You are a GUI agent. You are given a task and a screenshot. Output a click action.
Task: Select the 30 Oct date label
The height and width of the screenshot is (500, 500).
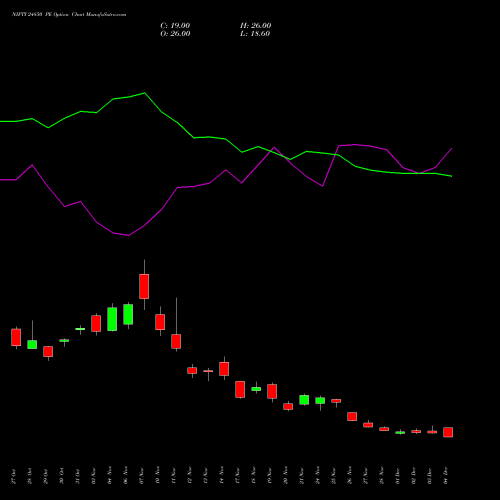pos(62,476)
